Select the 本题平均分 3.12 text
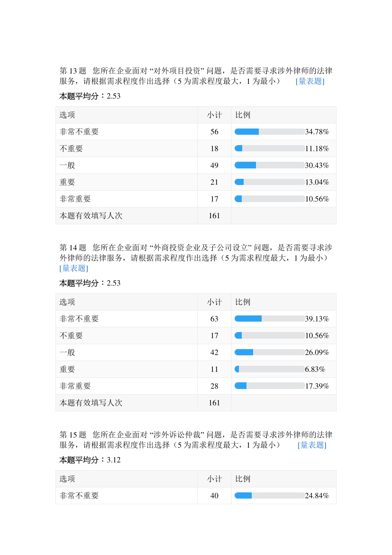 pos(90,460)
